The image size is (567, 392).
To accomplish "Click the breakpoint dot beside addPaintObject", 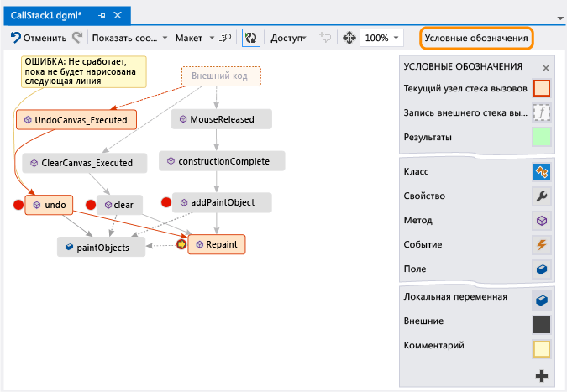I will [x=166, y=202].
